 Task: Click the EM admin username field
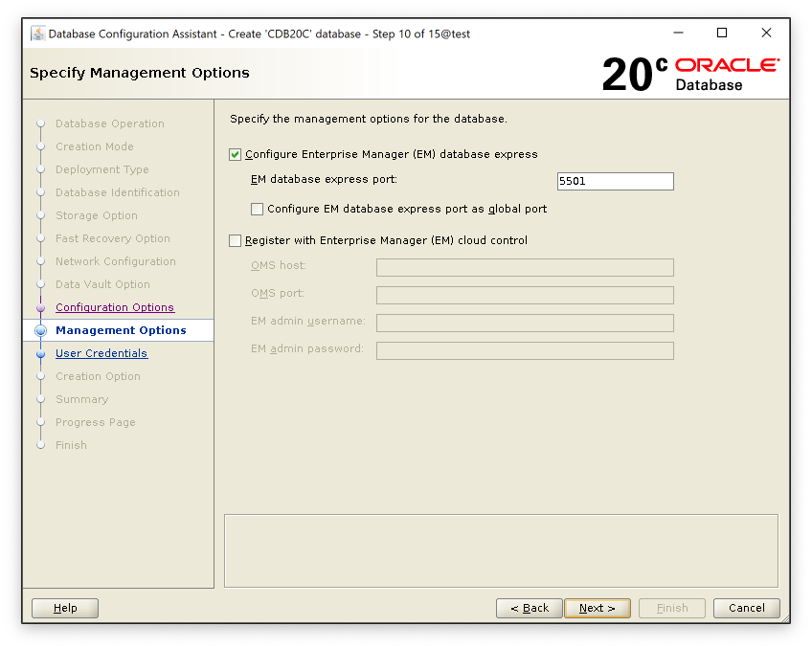(x=525, y=323)
